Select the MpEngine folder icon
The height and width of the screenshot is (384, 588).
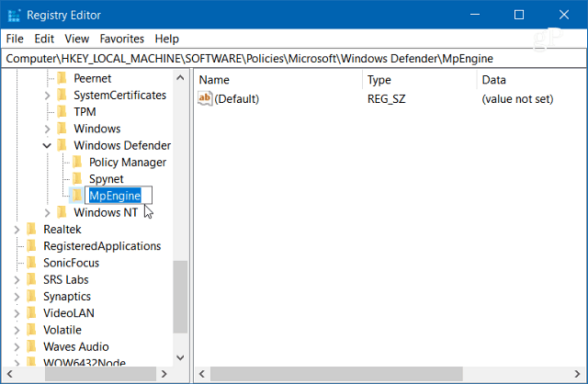coord(77,196)
